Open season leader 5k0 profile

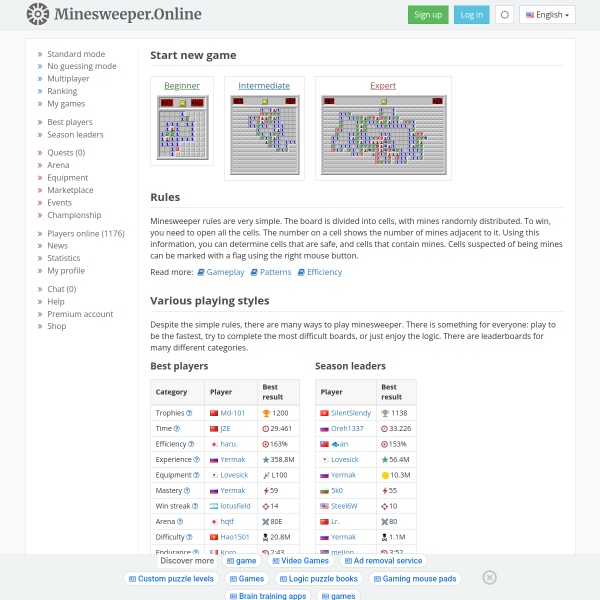[x=337, y=490]
